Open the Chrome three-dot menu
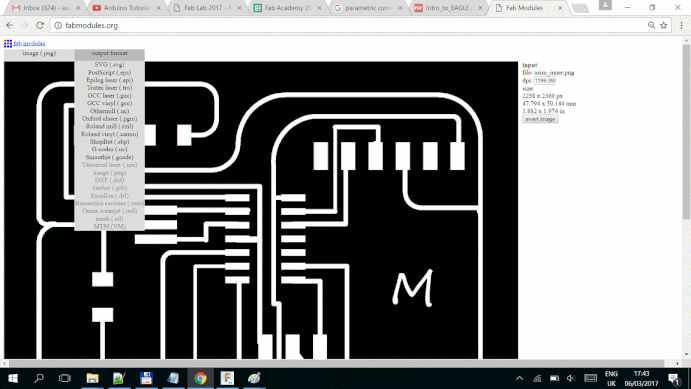This screenshot has height=389, width=691. [x=681, y=26]
